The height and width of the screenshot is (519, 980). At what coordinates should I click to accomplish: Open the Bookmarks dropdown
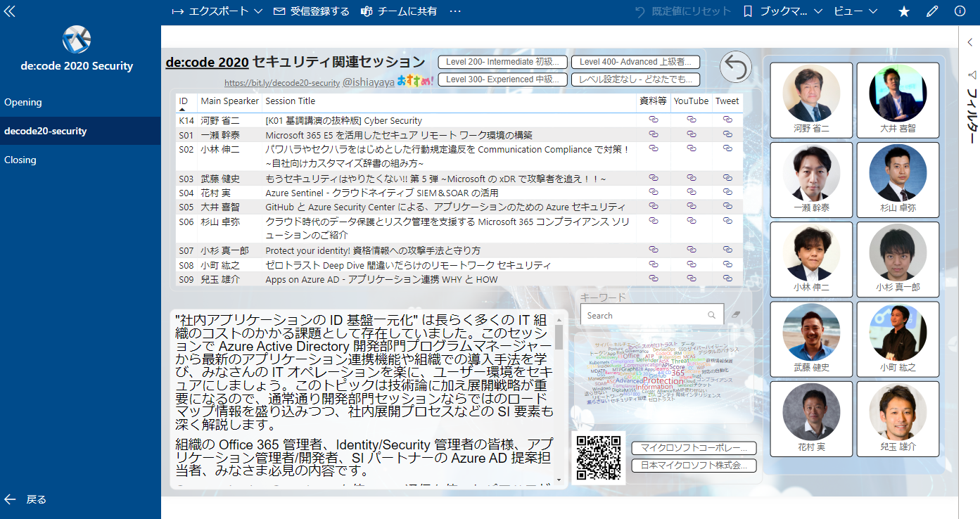[x=783, y=11]
